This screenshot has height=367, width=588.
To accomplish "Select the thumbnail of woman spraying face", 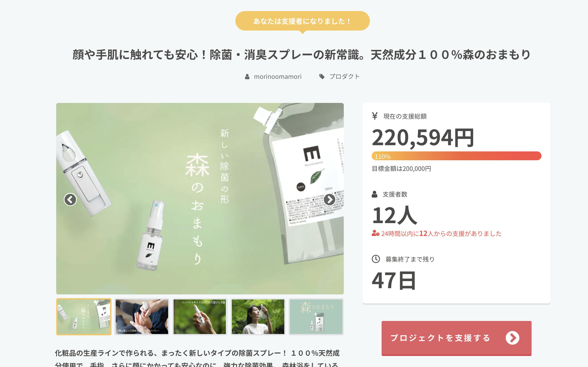I will click(258, 317).
